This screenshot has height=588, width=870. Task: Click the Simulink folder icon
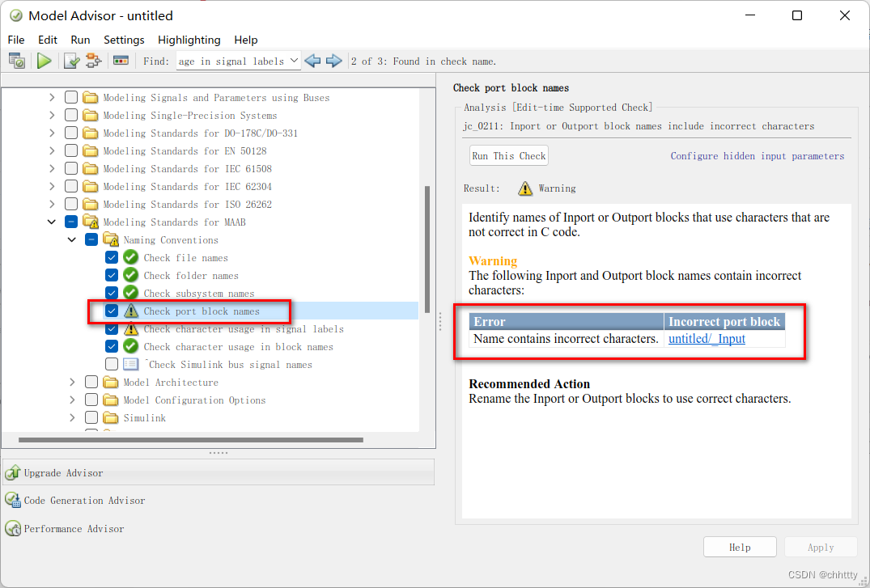(110, 417)
